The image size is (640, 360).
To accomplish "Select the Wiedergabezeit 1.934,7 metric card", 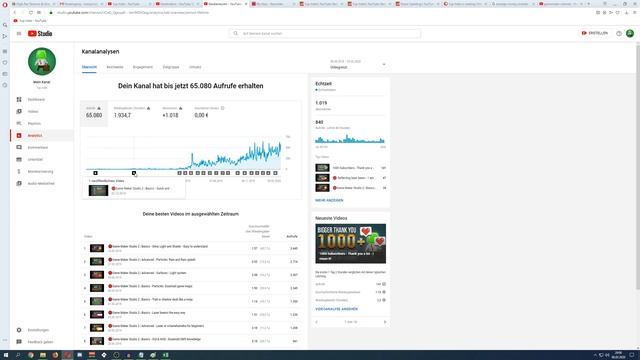I will click(x=131, y=113).
